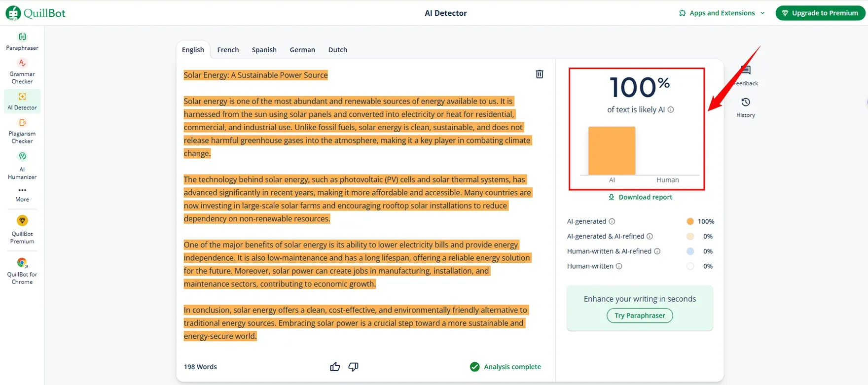Give a thumbs up on the result

click(x=335, y=367)
